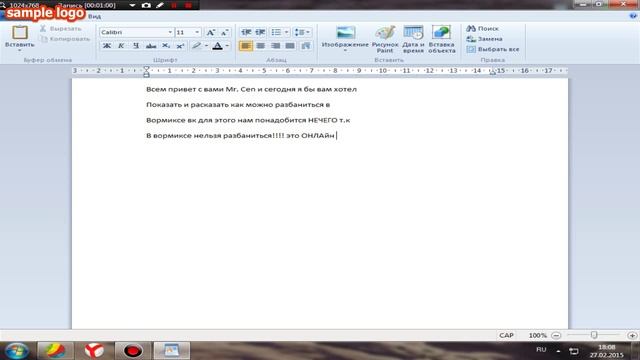640x360 pixels.
Task: Align text right
Action: click(x=276, y=46)
